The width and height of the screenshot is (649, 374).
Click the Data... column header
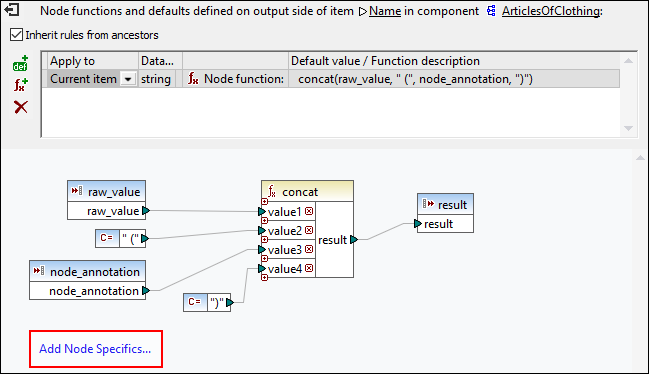(x=160, y=61)
